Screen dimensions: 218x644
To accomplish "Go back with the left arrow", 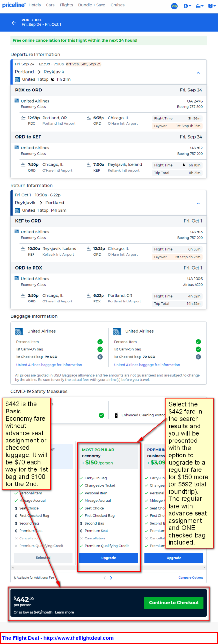I will click(x=14, y=23).
